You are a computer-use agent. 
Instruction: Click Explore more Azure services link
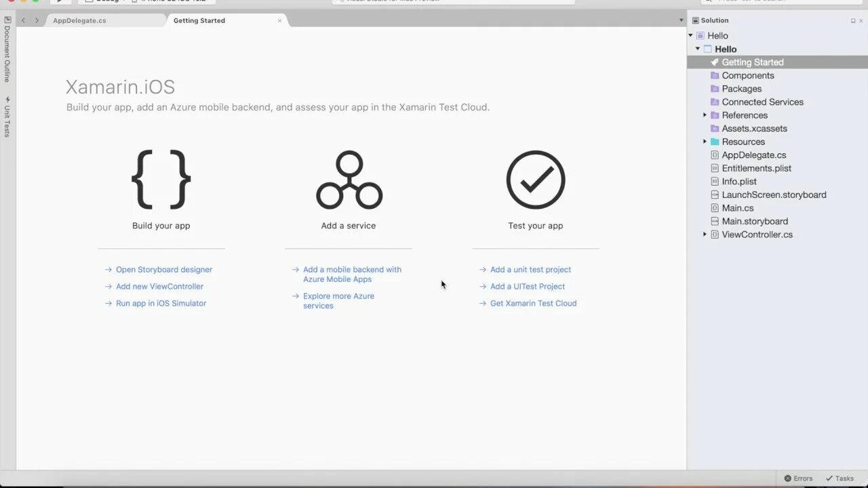point(338,301)
